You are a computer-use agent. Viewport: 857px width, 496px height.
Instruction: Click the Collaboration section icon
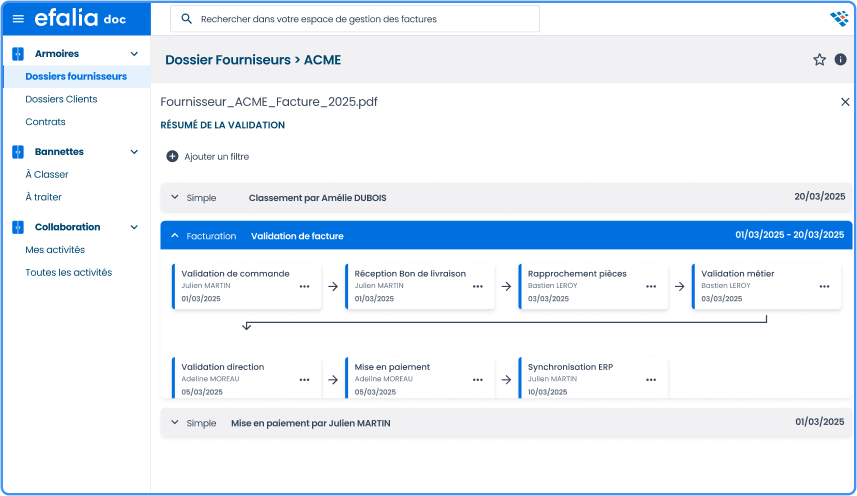pyautogui.click(x=18, y=227)
